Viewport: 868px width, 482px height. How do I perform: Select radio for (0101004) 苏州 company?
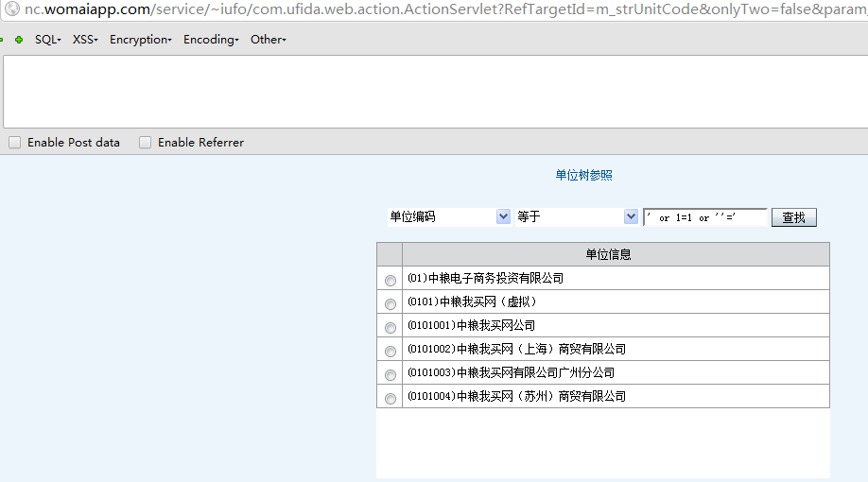click(x=391, y=399)
